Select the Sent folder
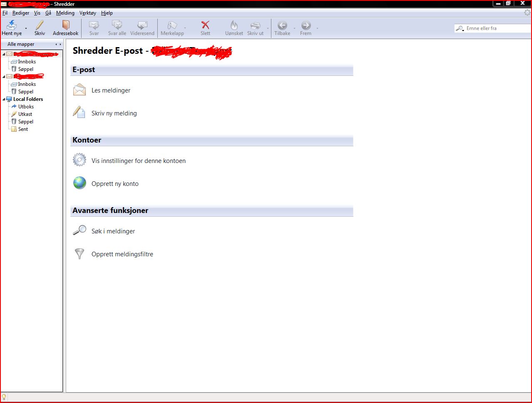532x403 pixels. click(23, 129)
